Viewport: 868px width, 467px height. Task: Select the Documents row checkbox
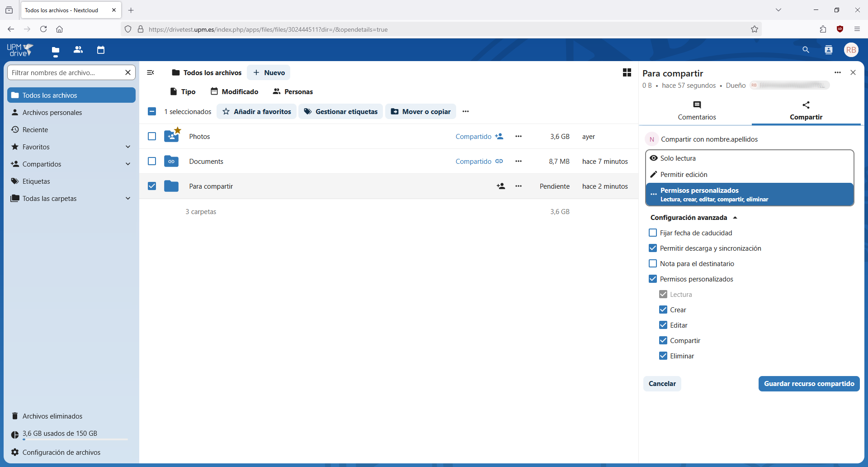[x=152, y=161]
